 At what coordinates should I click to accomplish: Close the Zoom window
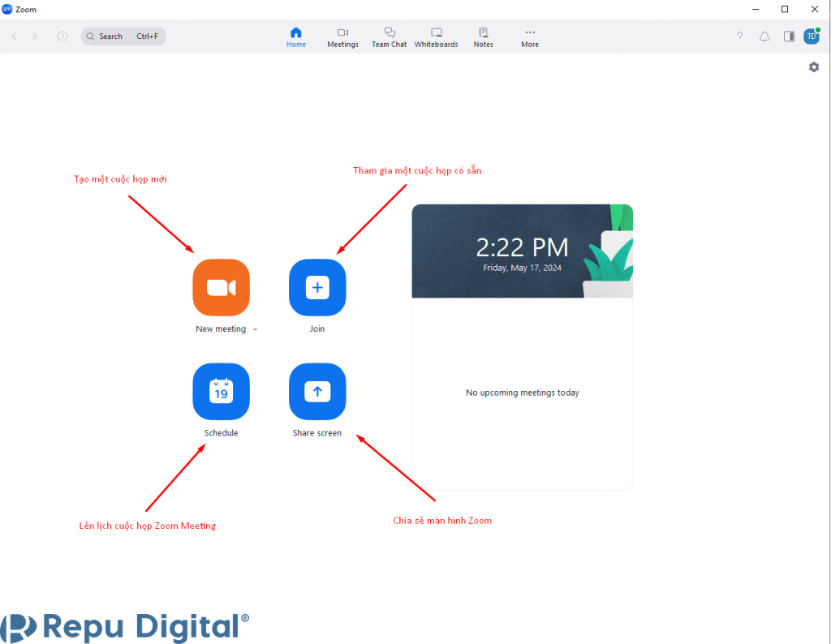click(x=815, y=9)
